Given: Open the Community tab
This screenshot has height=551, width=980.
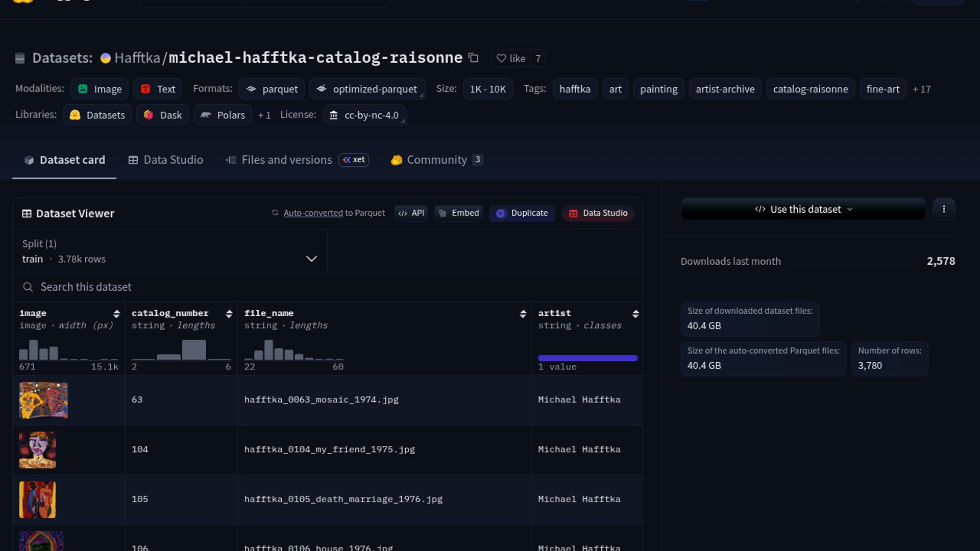Looking at the screenshot, I should pyautogui.click(x=436, y=160).
